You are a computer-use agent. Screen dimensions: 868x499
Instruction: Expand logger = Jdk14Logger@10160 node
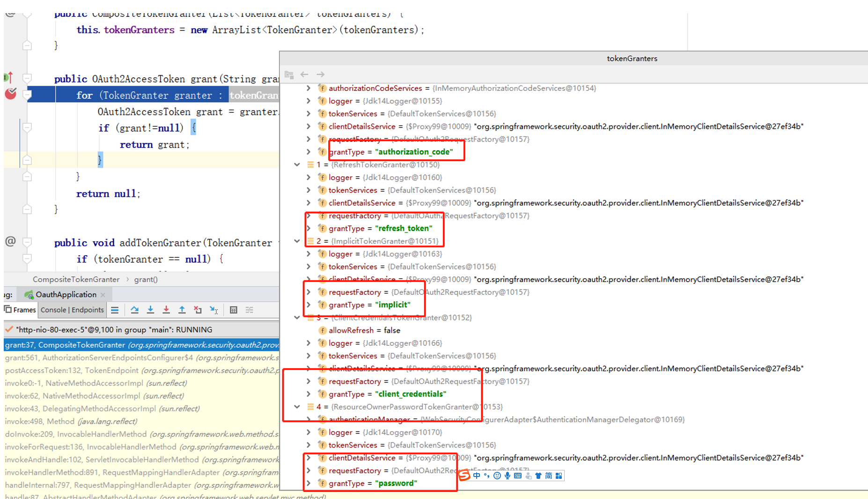click(309, 177)
